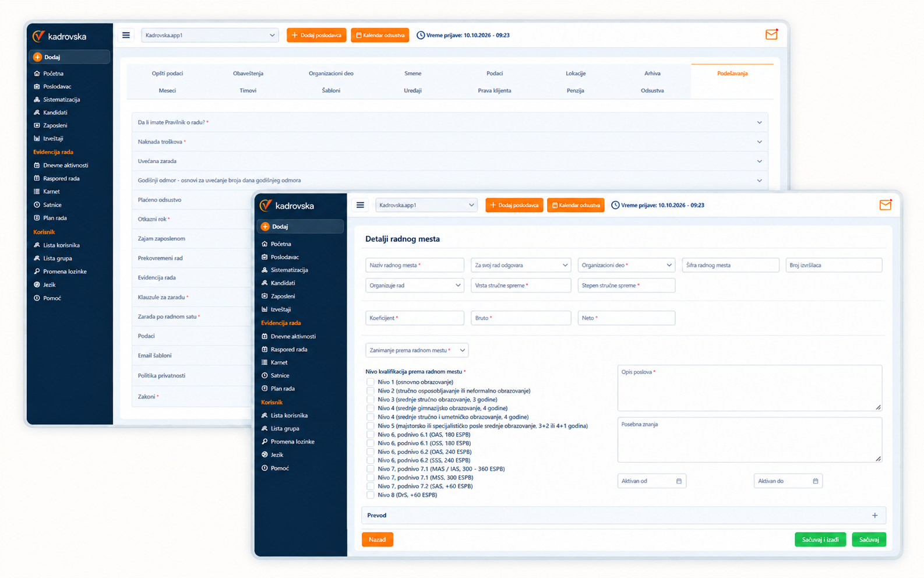Click the Prevod plus icon
This screenshot has height=578, width=924.
click(x=874, y=516)
